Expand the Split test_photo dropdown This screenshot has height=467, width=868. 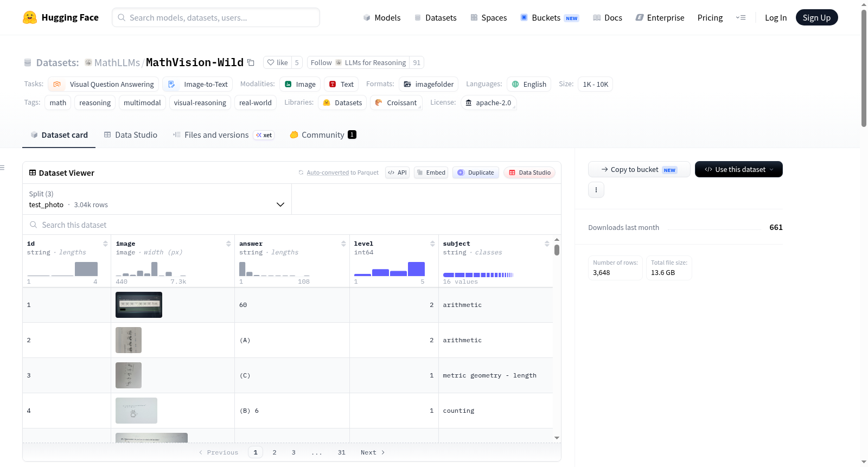point(157,199)
